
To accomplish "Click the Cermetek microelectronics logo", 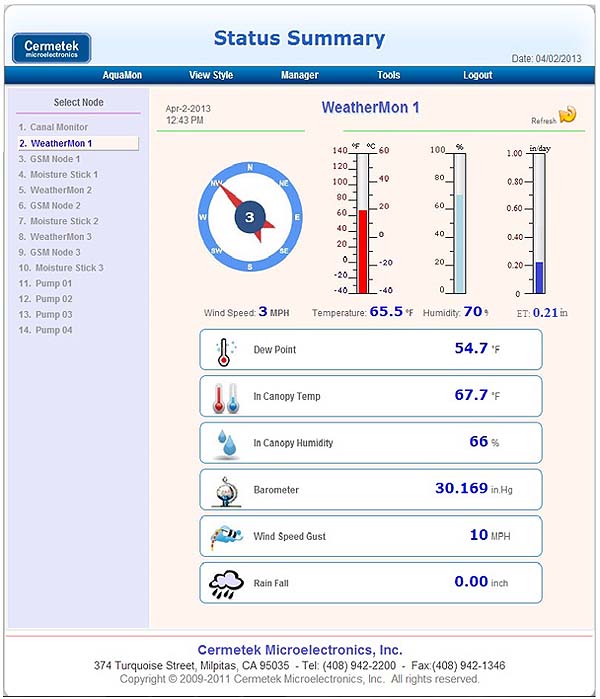I will click(x=52, y=48).
